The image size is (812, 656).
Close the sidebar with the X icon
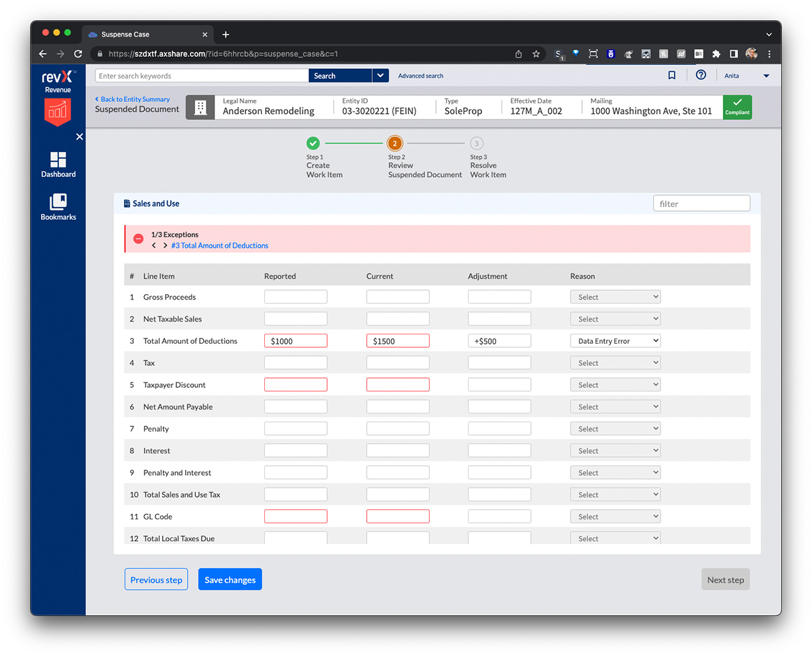[79, 137]
